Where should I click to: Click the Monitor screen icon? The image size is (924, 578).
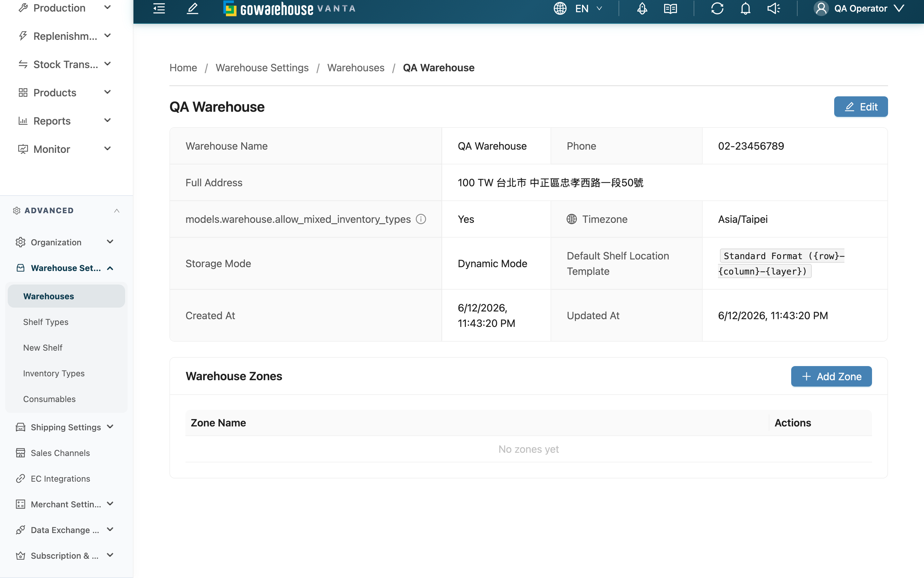[x=23, y=149]
